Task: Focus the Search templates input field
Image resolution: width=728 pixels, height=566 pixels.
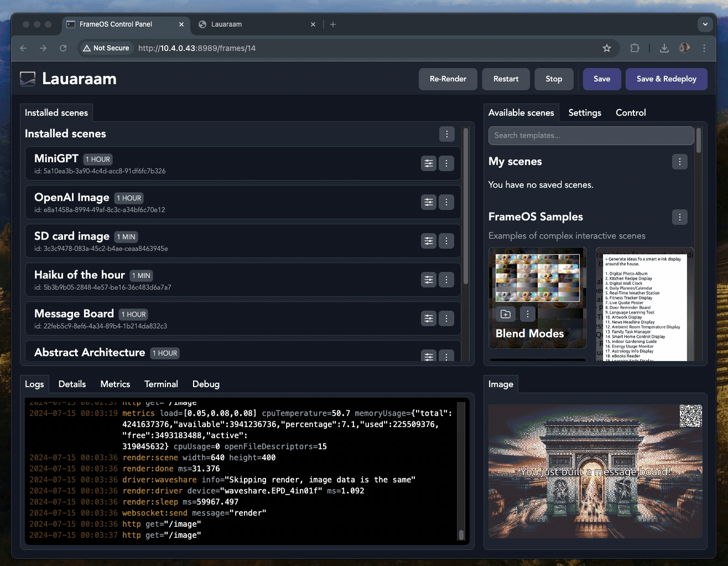Action: click(590, 136)
